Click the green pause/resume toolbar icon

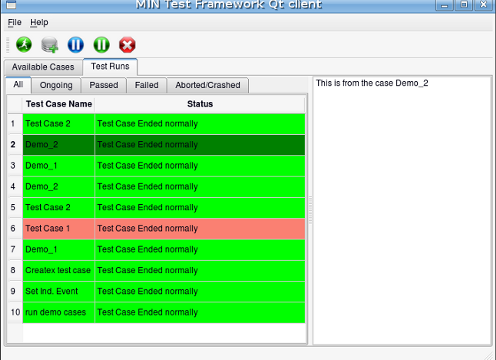[x=101, y=45]
